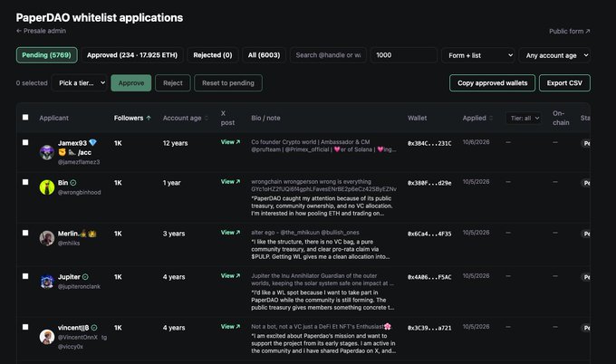Screen dimensions: 616x364
Task: Click the Reject button
Action: [x=173, y=83]
